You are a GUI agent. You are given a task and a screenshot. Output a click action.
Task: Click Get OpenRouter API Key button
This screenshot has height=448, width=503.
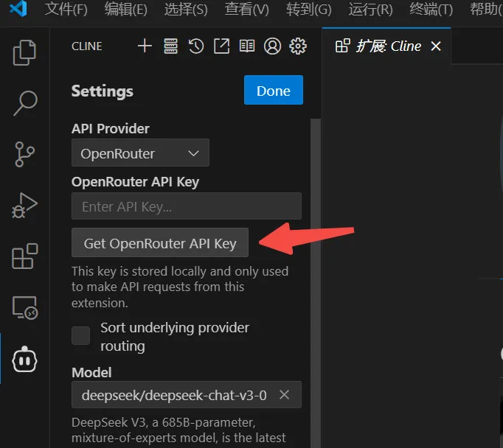tap(160, 242)
